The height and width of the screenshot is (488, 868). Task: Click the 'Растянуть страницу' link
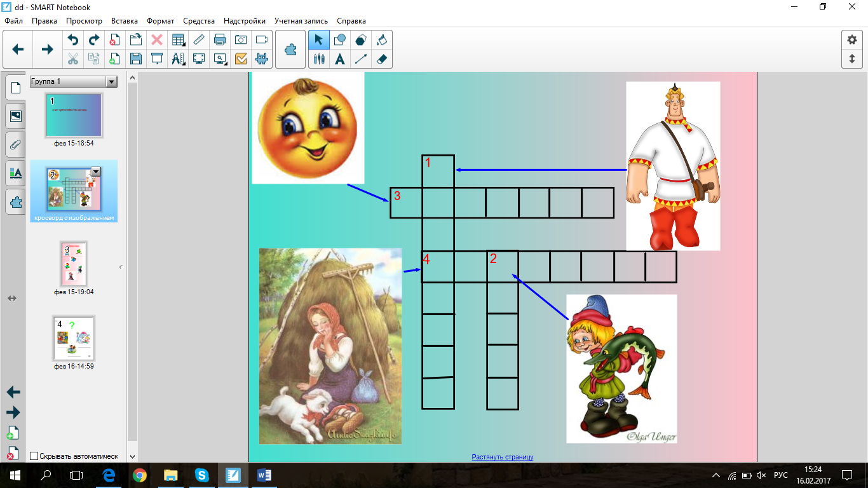click(x=502, y=457)
